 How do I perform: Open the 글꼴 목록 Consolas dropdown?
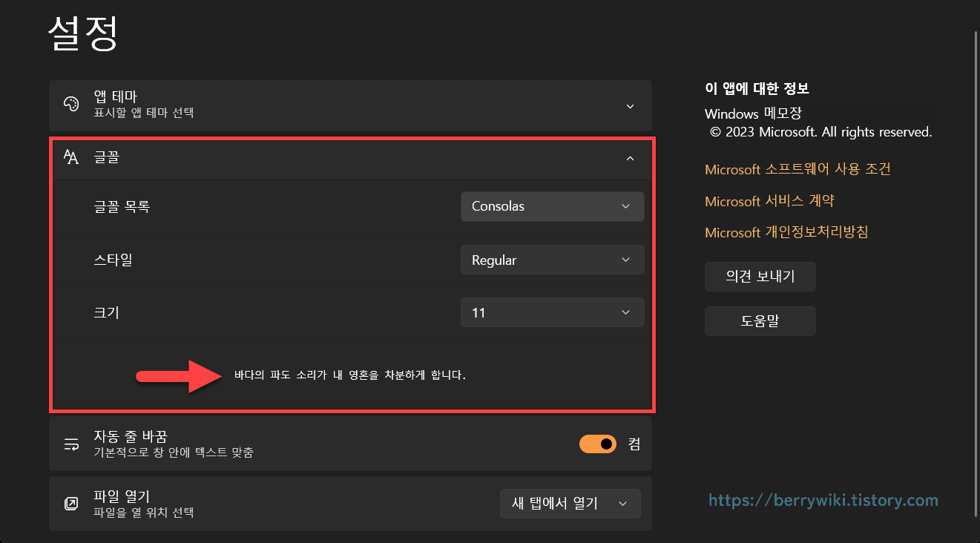pyautogui.click(x=552, y=206)
